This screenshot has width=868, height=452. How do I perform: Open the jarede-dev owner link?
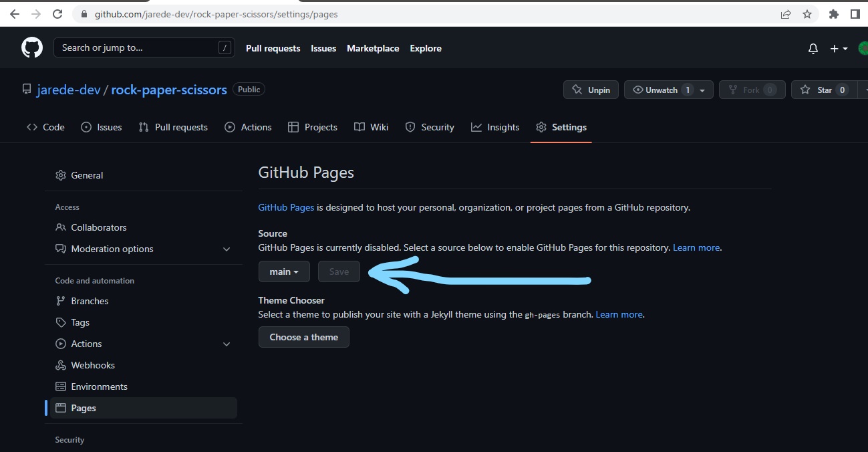click(69, 90)
